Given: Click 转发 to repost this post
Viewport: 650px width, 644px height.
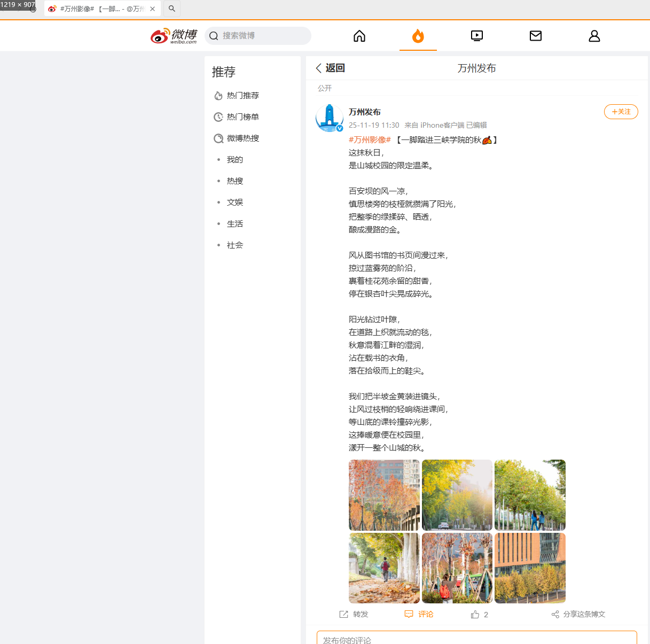Looking at the screenshot, I should pos(354,615).
